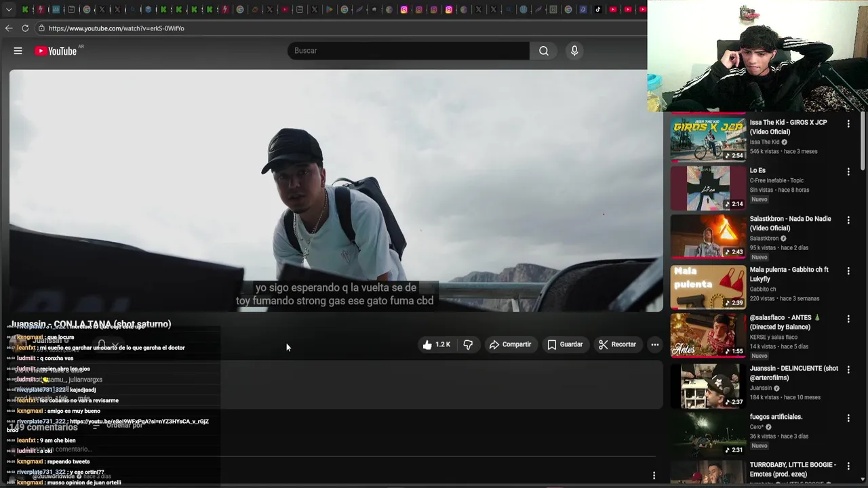The width and height of the screenshot is (868, 488).
Task: Open comment options three-dot menu
Action: click(x=654, y=476)
